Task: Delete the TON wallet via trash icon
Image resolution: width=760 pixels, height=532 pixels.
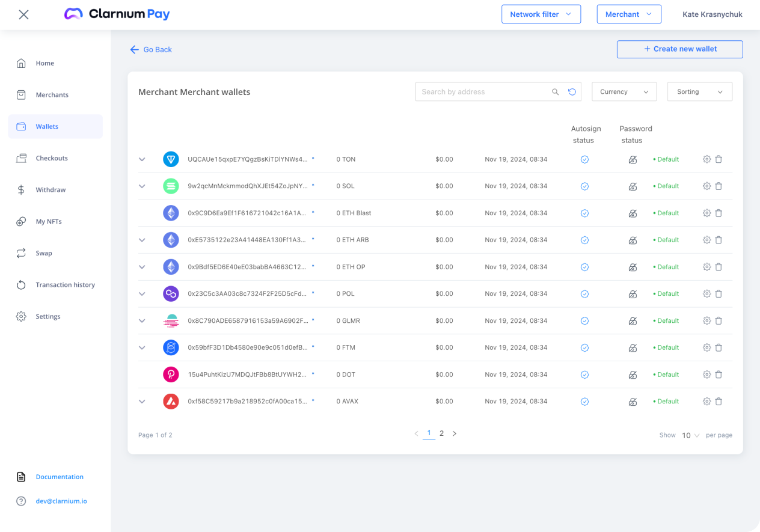Action: [719, 159]
